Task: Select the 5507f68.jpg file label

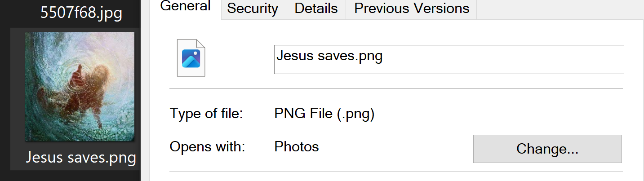Action: tap(81, 13)
